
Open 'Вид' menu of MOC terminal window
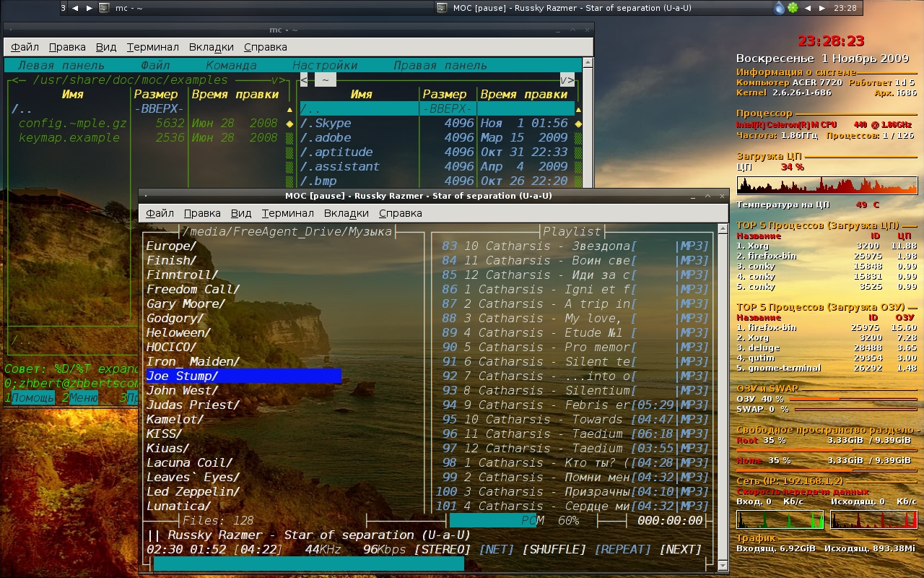(241, 213)
